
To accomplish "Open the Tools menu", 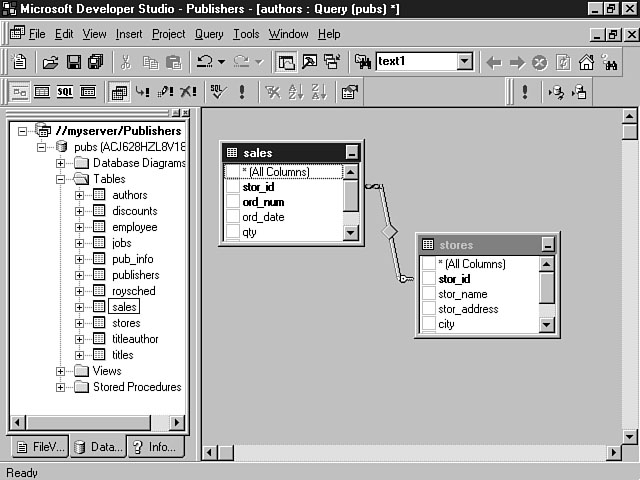I will pos(246,34).
